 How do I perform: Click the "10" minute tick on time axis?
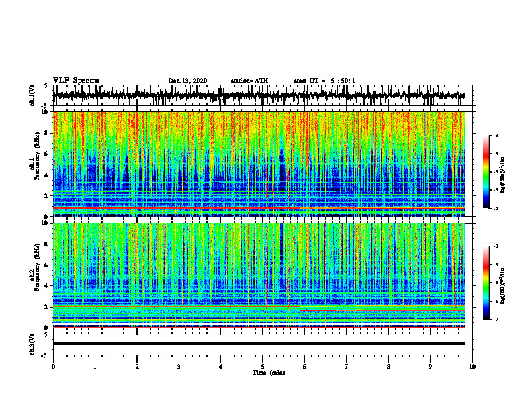click(x=472, y=367)
